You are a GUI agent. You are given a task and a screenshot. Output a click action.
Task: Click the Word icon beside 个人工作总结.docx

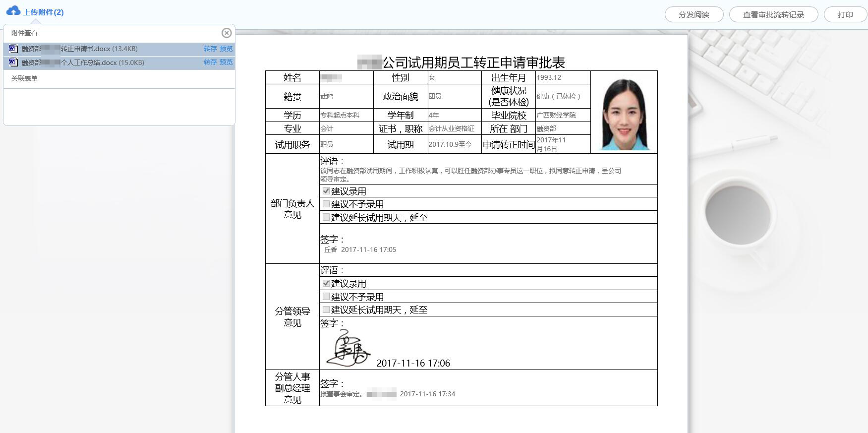(x=13, y=62)
